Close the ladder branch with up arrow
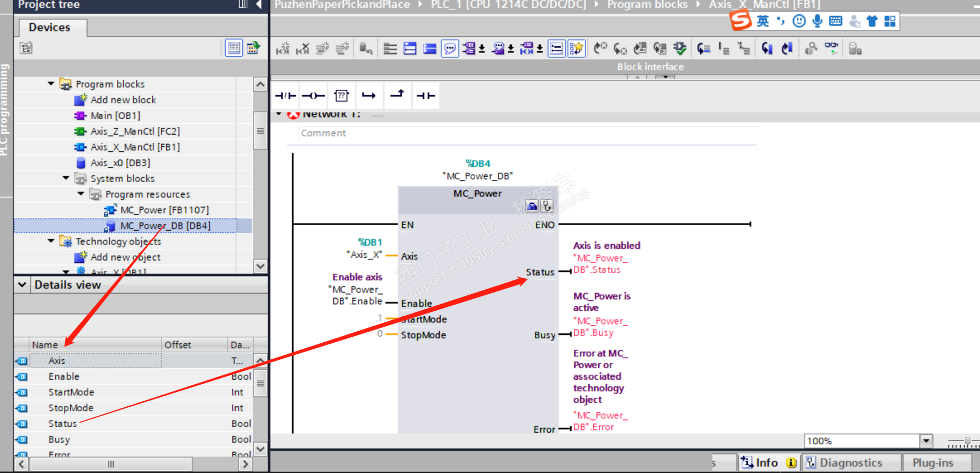The width and height of the screenshot is (980, 473). pyautogui.click(x=397, y=94)
